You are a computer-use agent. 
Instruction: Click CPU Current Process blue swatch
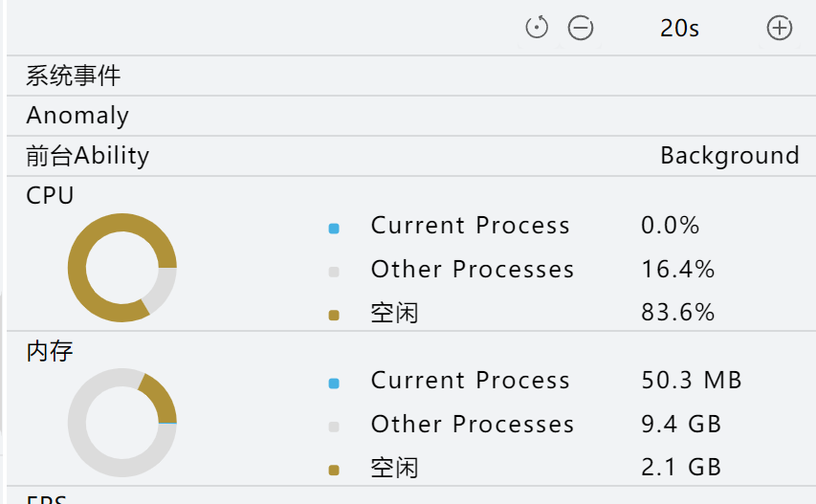pyautogui.click(x=334, y=229)
